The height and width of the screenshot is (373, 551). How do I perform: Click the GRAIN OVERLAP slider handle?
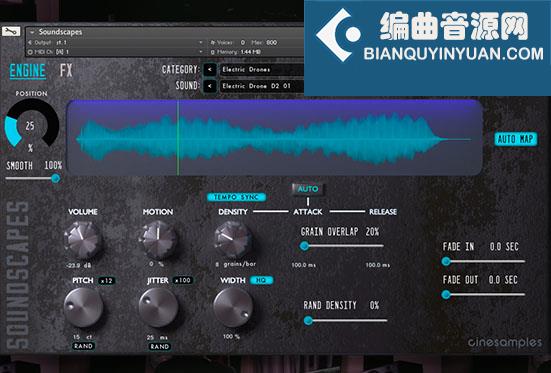tap(304, 246)
